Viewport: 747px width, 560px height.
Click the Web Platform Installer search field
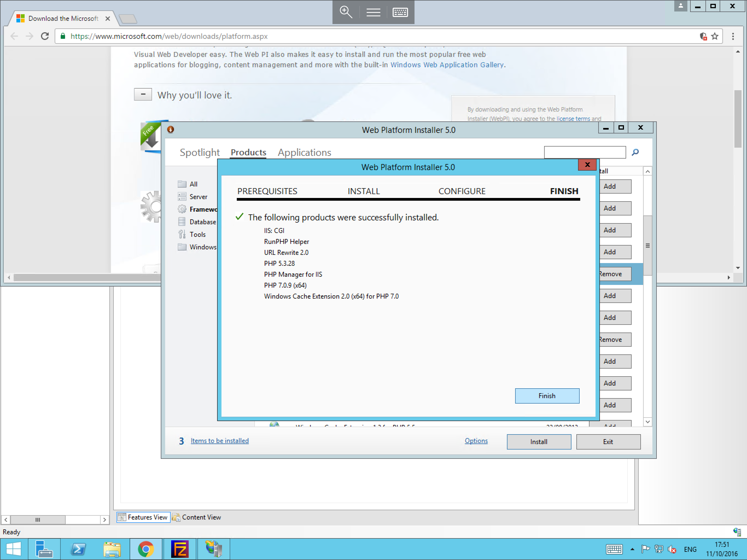(585, 152)
